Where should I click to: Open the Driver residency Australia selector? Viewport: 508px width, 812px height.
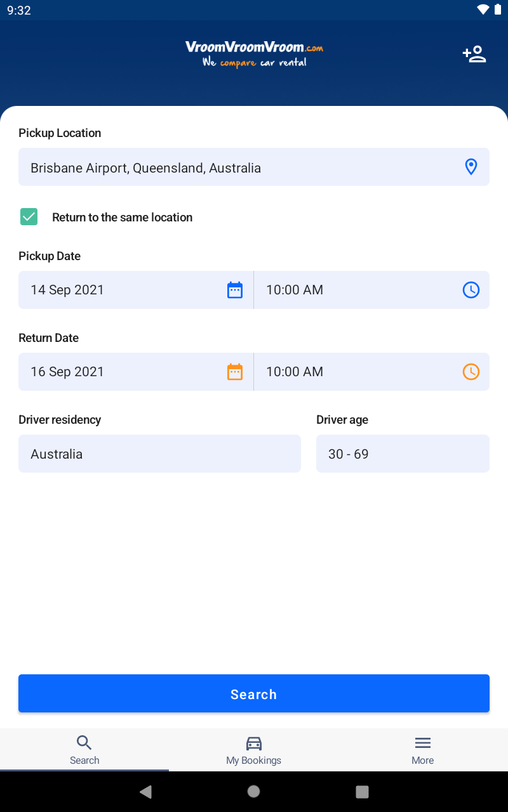click(159, 454)
